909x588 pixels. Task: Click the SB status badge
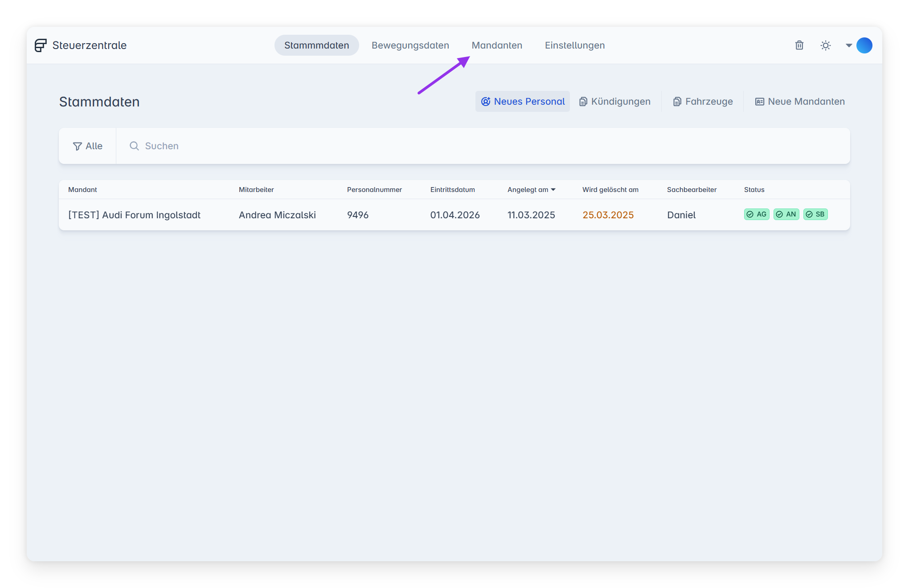pyautogui.click(x=815, y=214)
